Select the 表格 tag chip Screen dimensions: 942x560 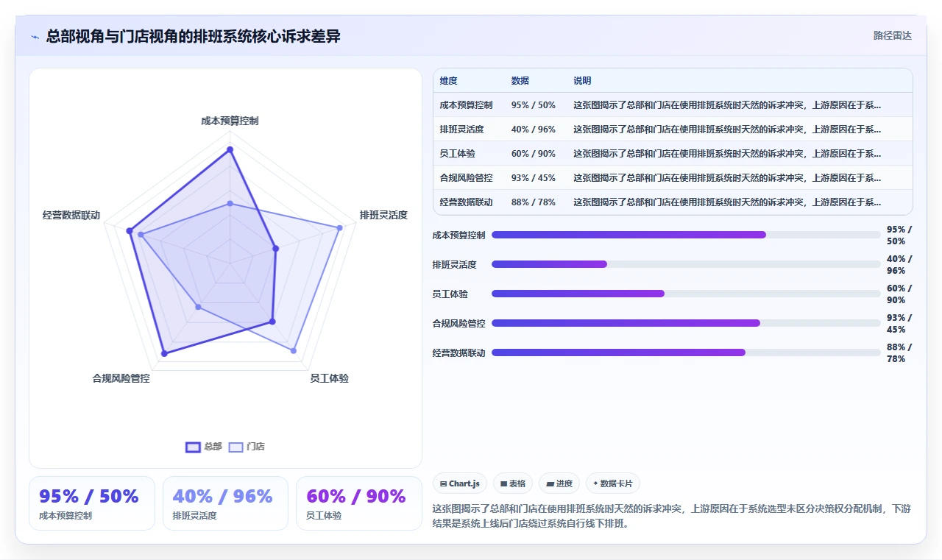513,483
